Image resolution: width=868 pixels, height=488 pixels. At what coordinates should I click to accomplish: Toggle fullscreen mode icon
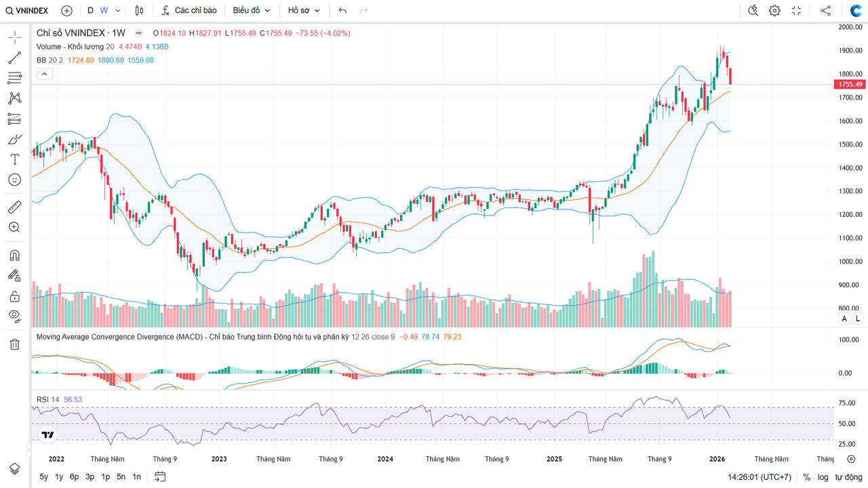pyautogui.click(x=796, y=10)
